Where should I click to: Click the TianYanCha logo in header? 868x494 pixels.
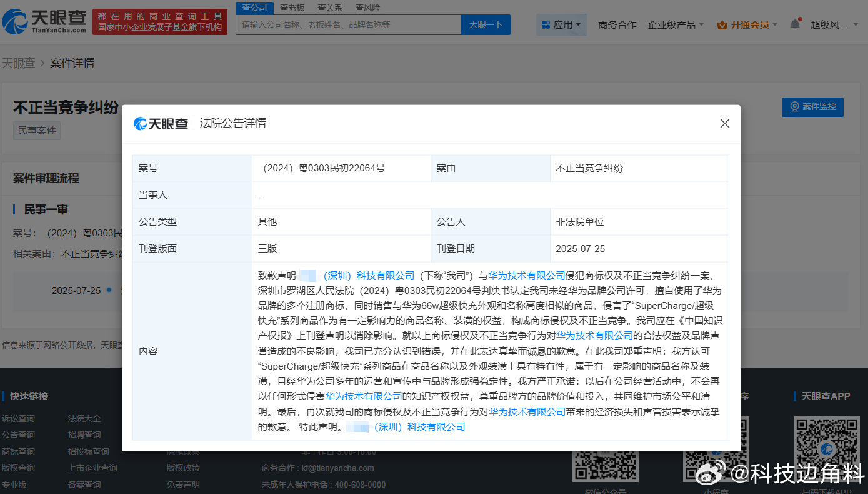click(x=44, y=21)
